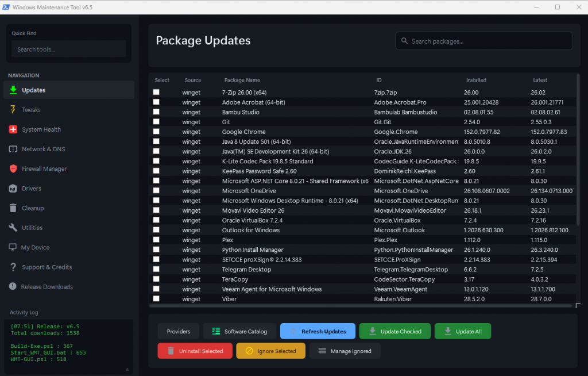Viewport: 588px width, 376px height.
Task: Go to the Tweaks page
Action: (x=69, y=110)
